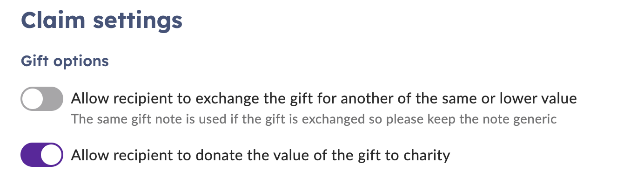Turn off the switch beside the charity donation option
644x192 pixels.
tap(42, 155)
